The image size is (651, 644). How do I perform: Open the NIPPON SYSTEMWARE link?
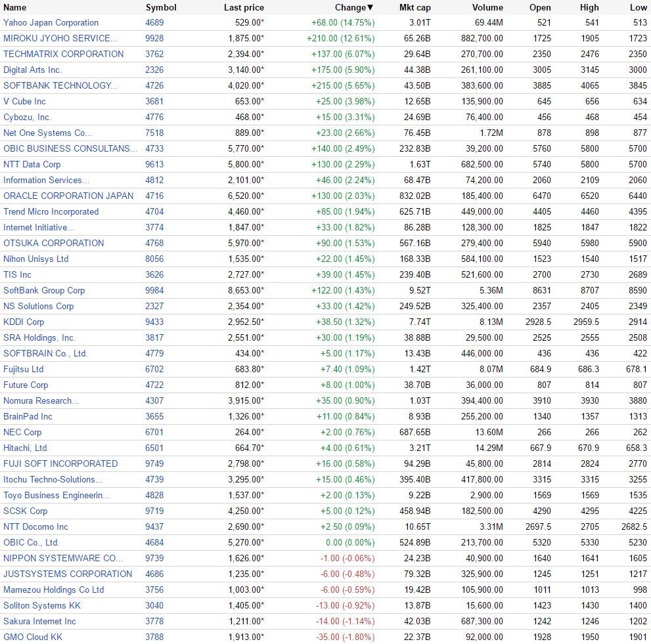click(62, 559)
